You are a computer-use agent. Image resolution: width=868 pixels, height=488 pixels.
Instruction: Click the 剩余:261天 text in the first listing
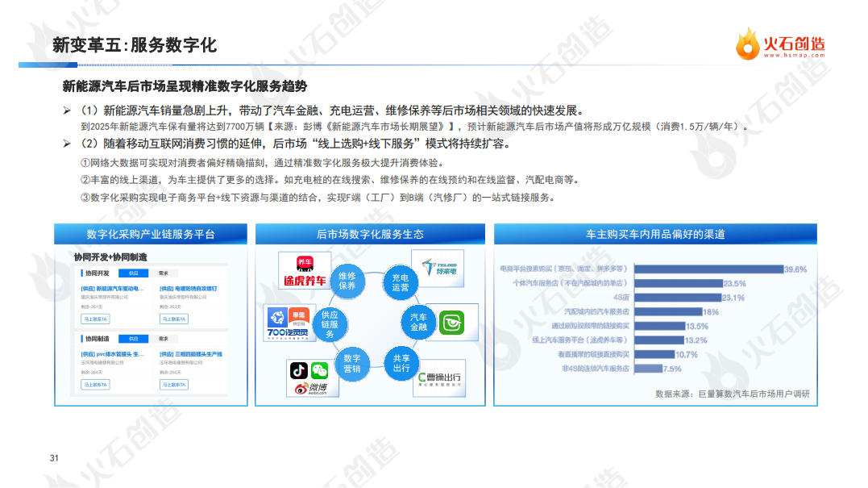tap(92, 307)
